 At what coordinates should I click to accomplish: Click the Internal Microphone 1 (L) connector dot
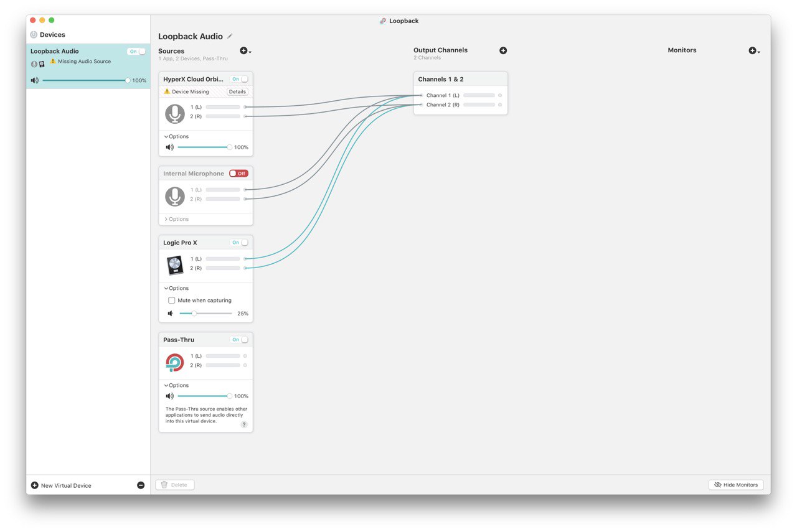tap(245, 190)
